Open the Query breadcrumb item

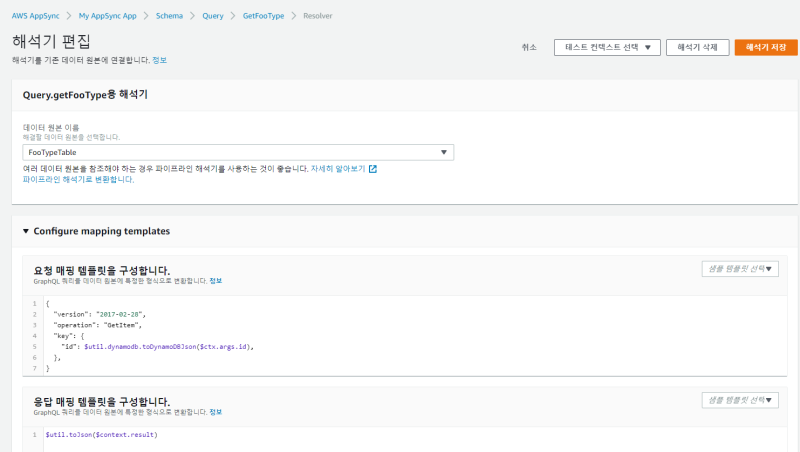tap(213, 17)
